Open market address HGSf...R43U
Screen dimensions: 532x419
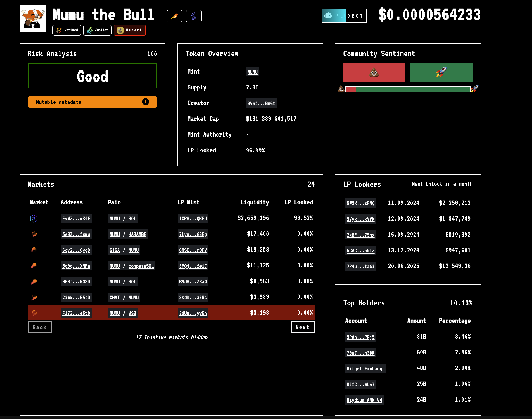tap(76, 282)
